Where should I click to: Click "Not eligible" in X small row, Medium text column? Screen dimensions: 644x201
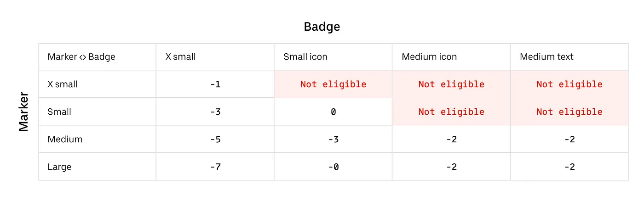tap(569, 84)
